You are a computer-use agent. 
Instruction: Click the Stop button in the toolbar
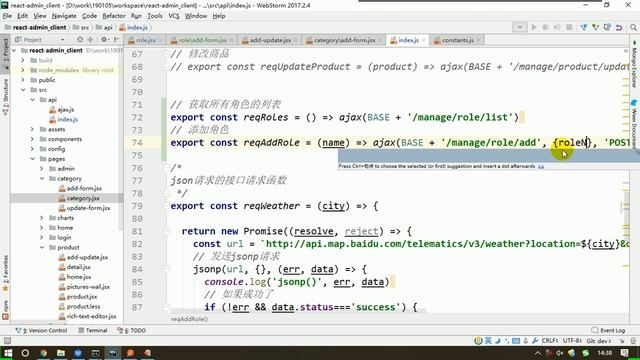(569, 27)
